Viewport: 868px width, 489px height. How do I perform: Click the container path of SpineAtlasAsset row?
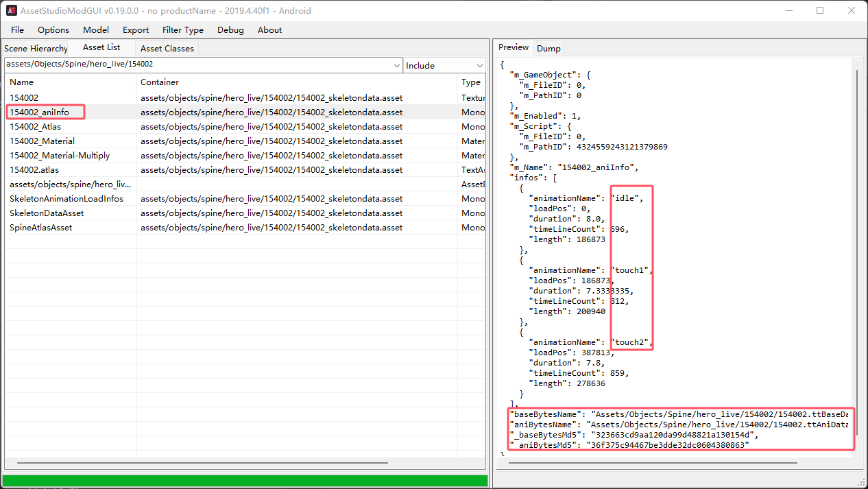point(272,227)
